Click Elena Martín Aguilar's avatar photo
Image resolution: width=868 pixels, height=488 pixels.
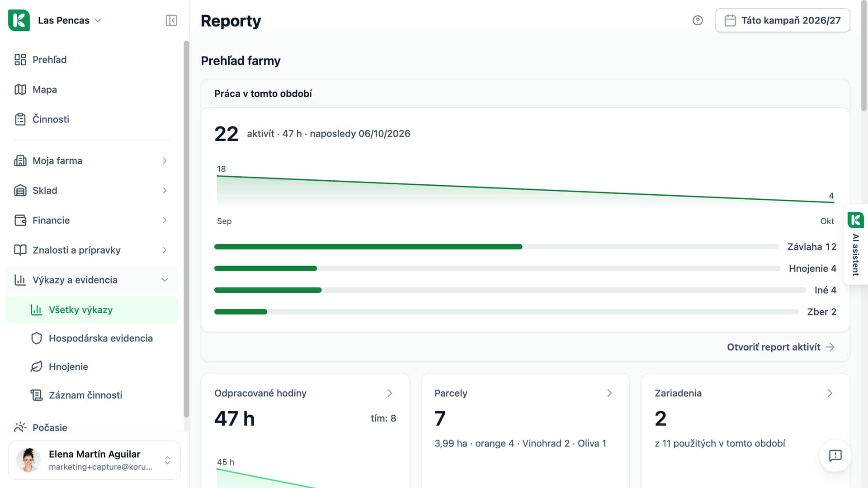coord(28,460)
